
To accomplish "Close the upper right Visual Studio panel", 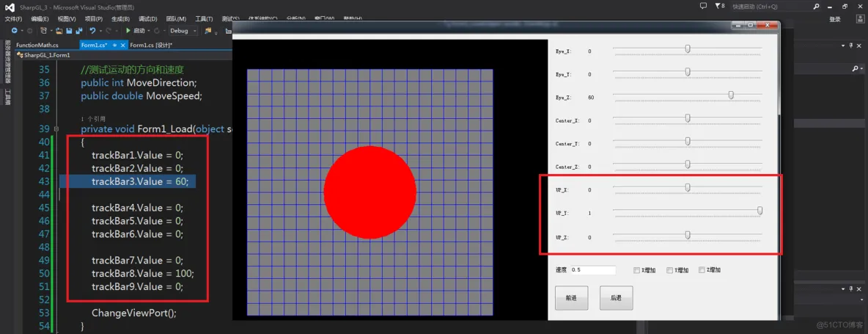I will click(859, 46).
